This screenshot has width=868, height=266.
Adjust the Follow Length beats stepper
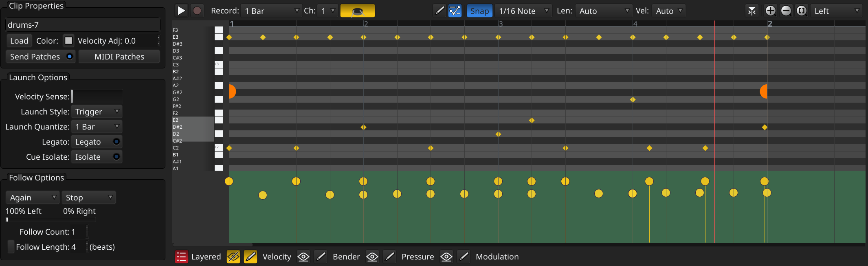pos(87,247)
